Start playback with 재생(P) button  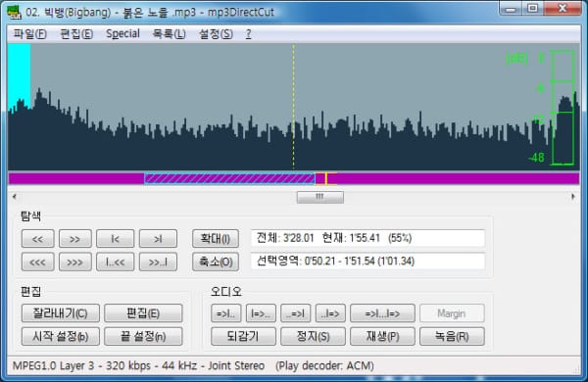tap(382, 336)
